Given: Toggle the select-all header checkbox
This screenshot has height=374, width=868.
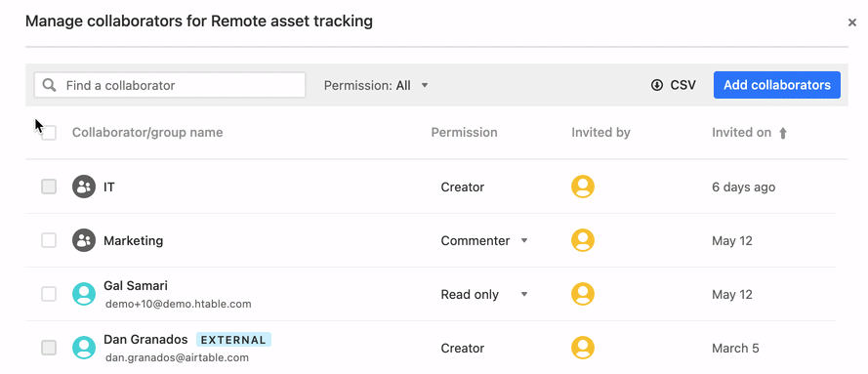Looking at the screenshot, I should point(49,133).
